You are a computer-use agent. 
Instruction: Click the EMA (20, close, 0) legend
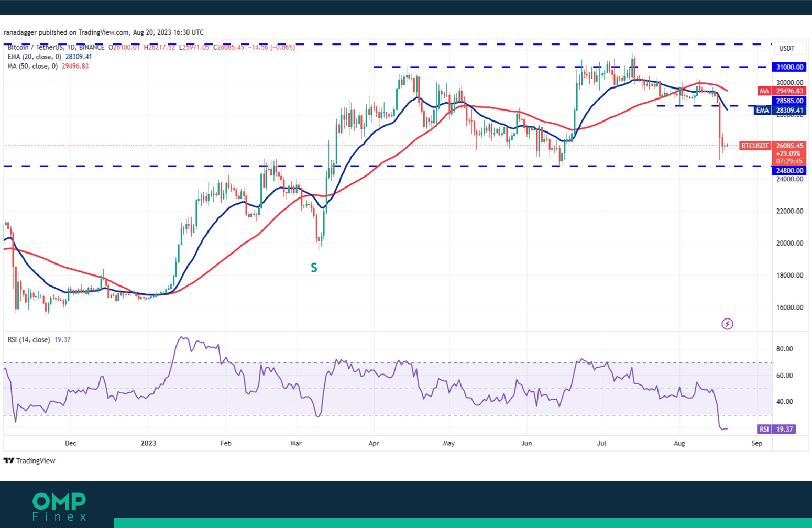coord(50,57)
